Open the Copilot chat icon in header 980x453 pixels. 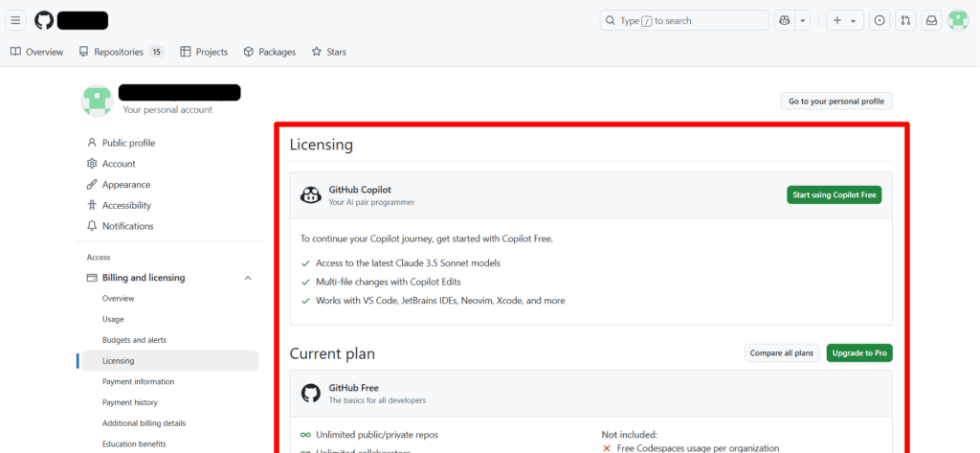point(785,21)
